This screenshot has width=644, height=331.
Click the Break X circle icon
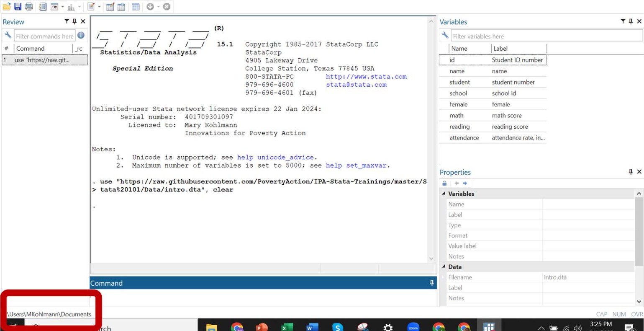[x=167, y=7]
